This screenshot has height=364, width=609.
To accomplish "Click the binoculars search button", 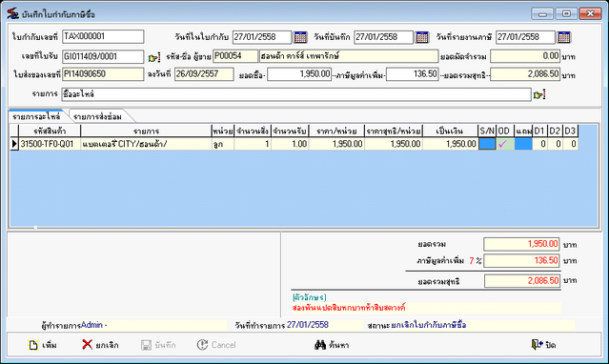I will (332, 345).
